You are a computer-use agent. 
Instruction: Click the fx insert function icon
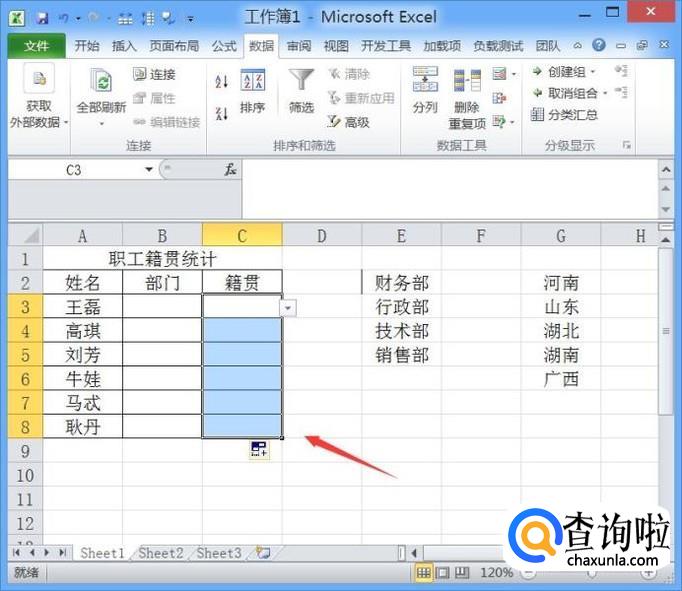coord(230,170)
